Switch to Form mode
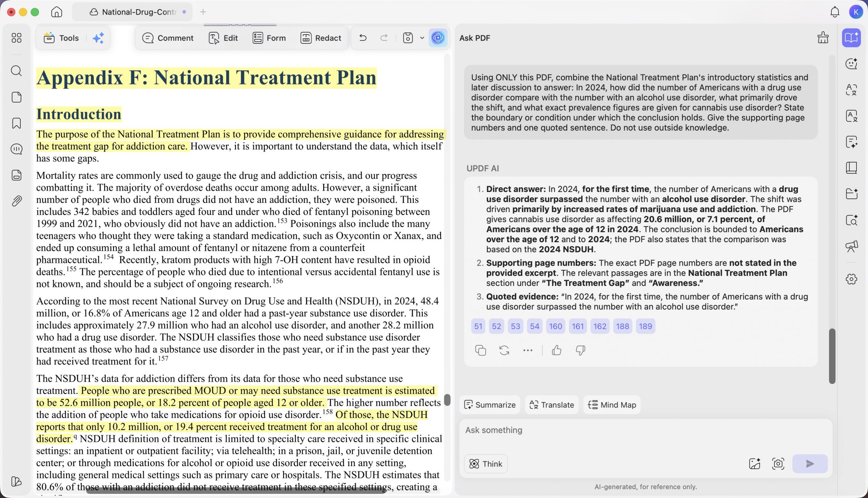Viewport: 868px width, 498px height. tap(269, 38)
